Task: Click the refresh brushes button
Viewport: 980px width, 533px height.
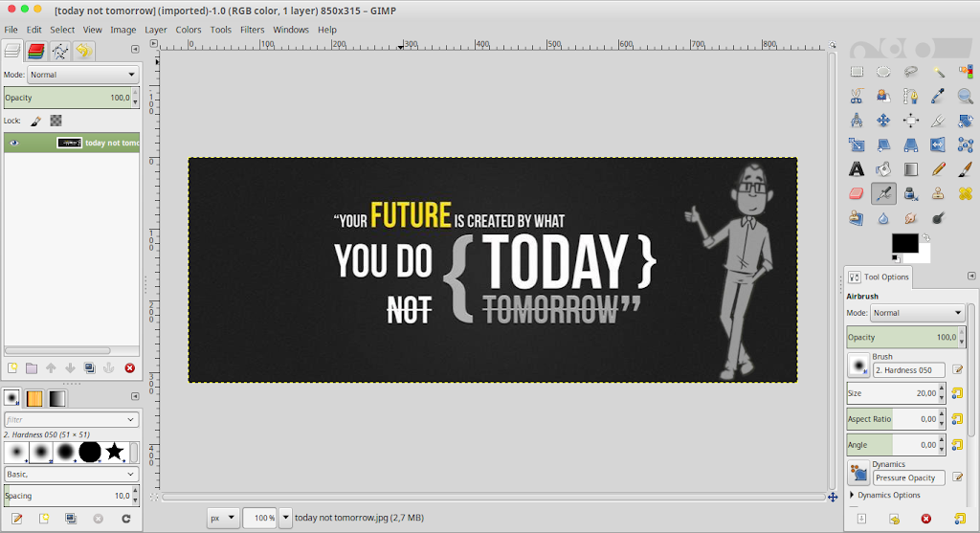Action: coord(125,519)
